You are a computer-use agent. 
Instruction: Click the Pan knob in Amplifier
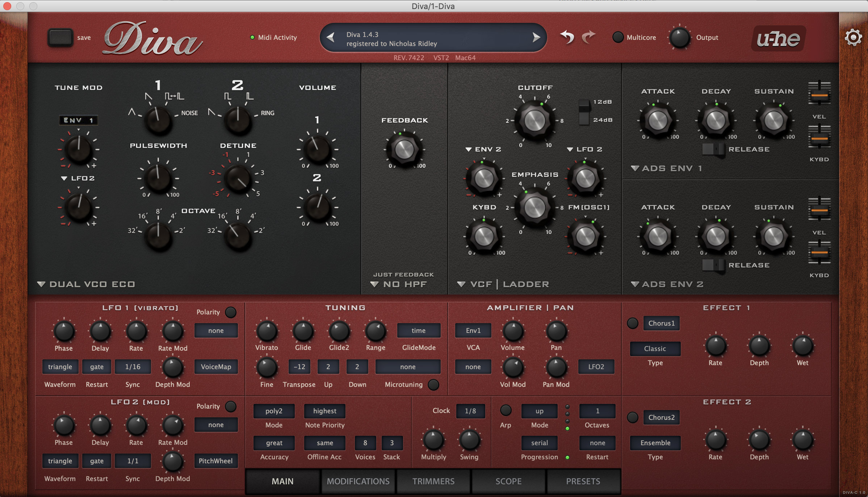point(556,331)
